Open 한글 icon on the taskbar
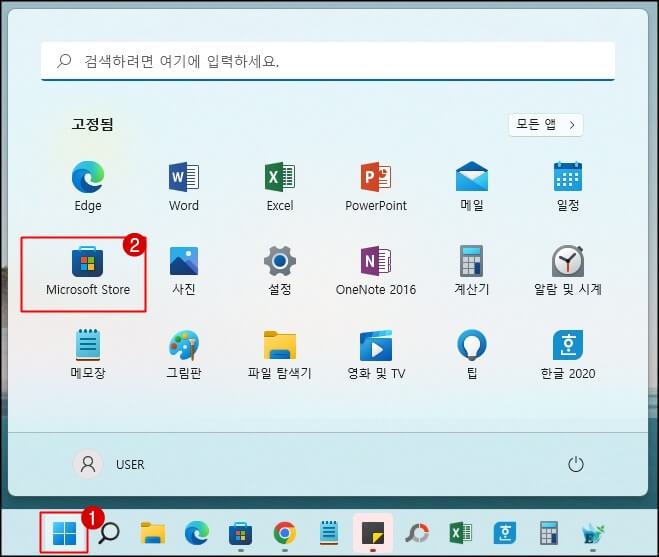 click(505, 533)
